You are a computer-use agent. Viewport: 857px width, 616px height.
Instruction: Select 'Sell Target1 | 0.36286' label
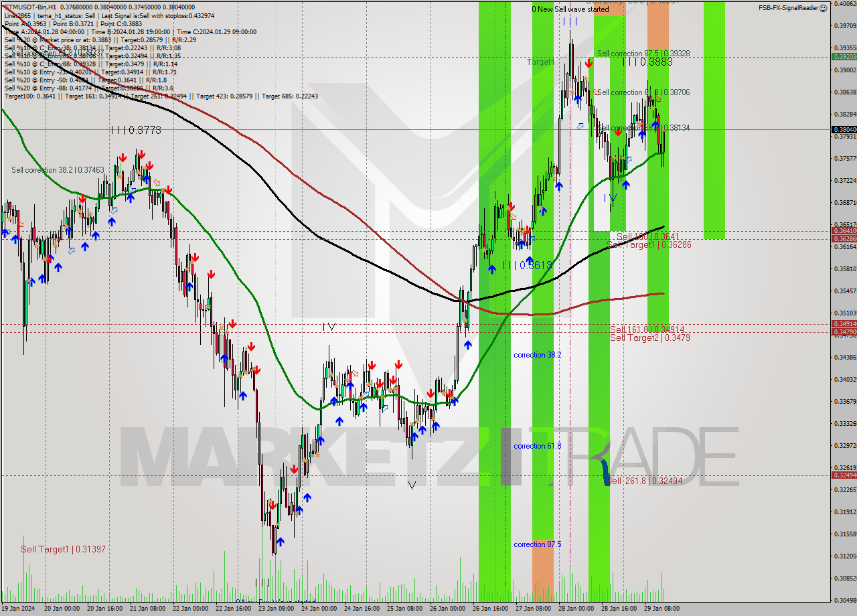click(649, 245)
